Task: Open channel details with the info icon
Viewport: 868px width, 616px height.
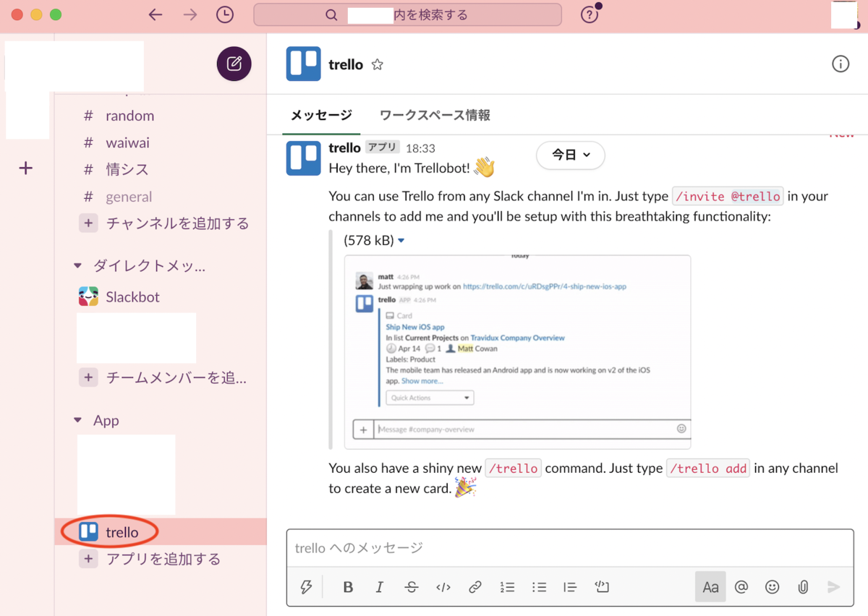Action: coord(841,64)
